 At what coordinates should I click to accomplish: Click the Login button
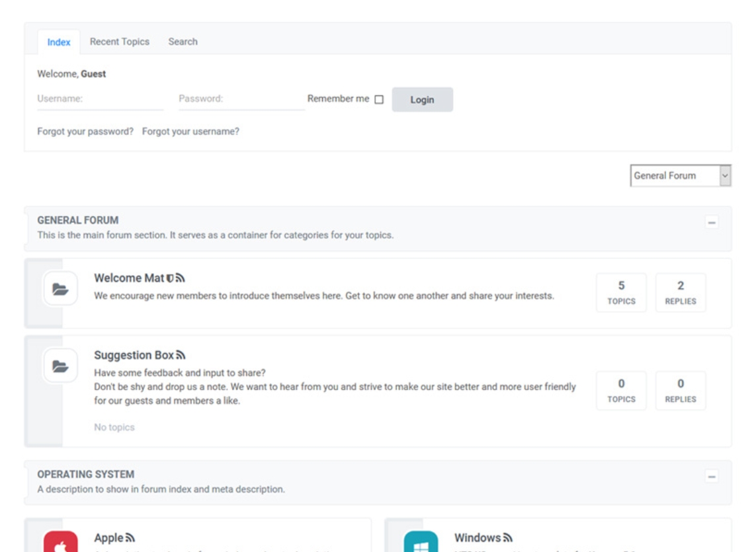click(423, 99)
